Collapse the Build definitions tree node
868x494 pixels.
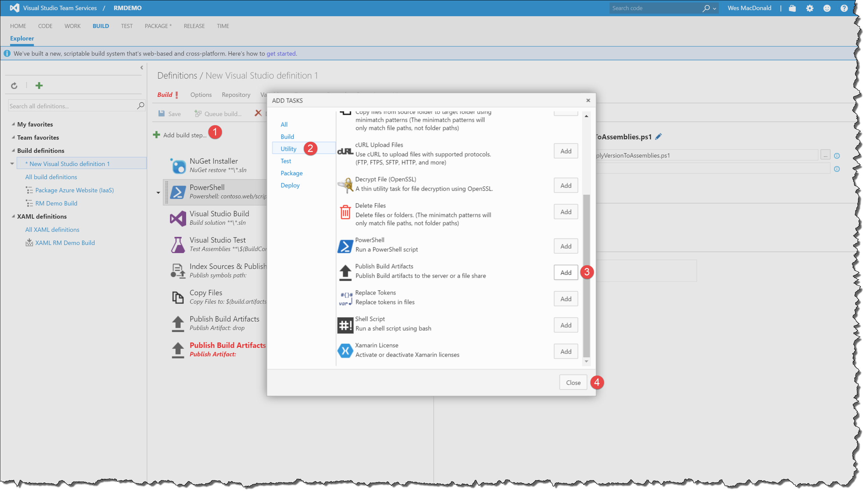(x=13, y=150)
